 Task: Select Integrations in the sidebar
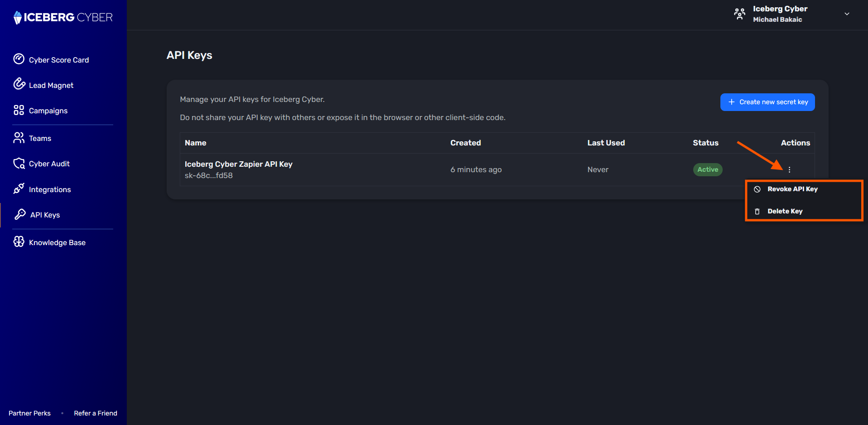point(50,189)
